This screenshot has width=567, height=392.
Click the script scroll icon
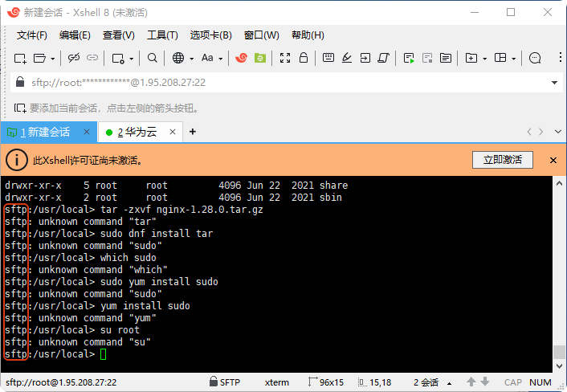(384, 58)
